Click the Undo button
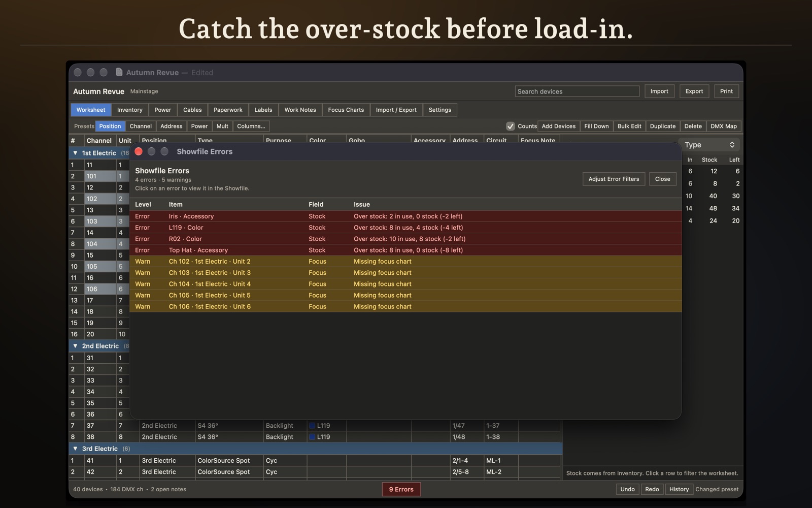812x508 pixels. (627, 489)
